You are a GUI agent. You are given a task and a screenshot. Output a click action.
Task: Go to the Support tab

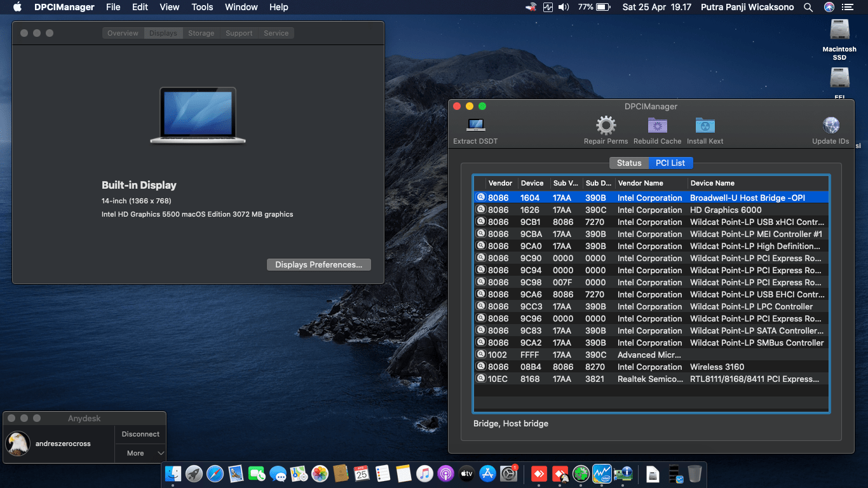click(x=239, y=33)
